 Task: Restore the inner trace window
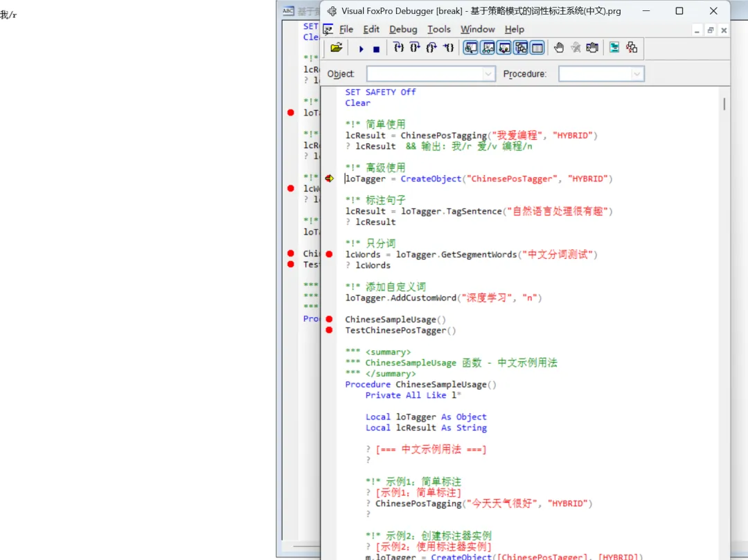pyautogui.click(x=711, y=30)
